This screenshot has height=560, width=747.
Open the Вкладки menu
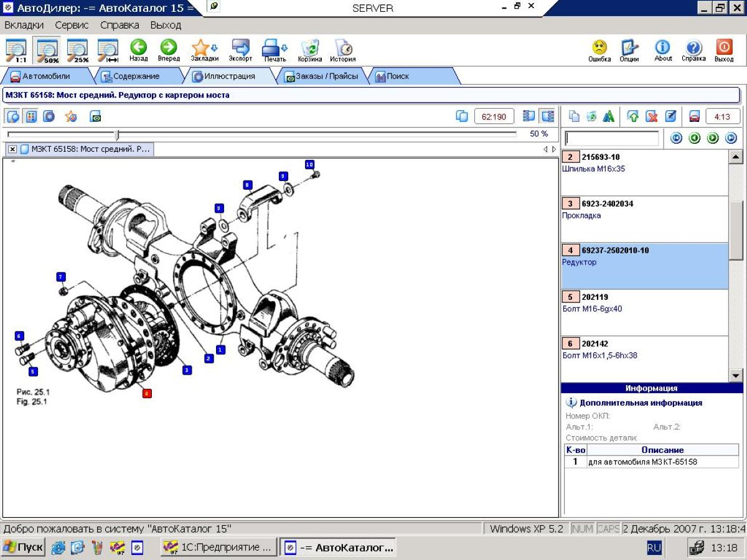click(x=24, y=26)
